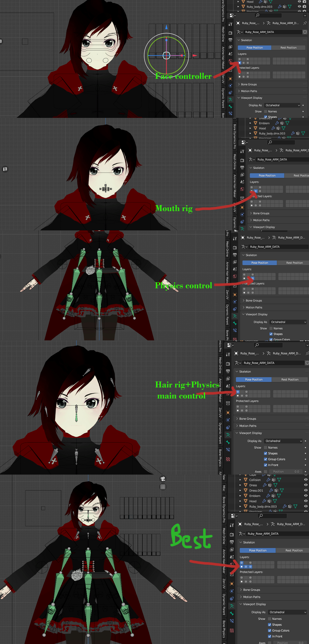Click Rest Position button in Best panel
309x644 pixels.
292,550
